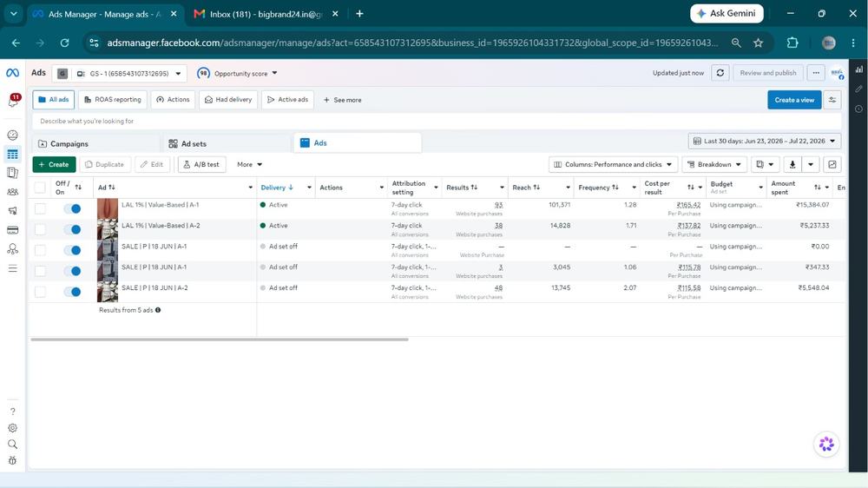Image resolution: width=868 pixels, height=488 pixels.
Task: Open the Meta logo home menu
Action: [x=12, y=73]
